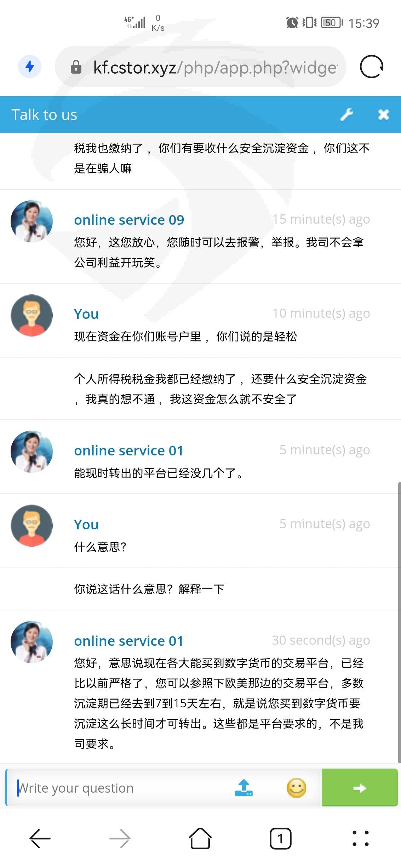Screen dimensions: 401x868
Task: Reload the page with the refresh icon
Action: tap(371, 67)
